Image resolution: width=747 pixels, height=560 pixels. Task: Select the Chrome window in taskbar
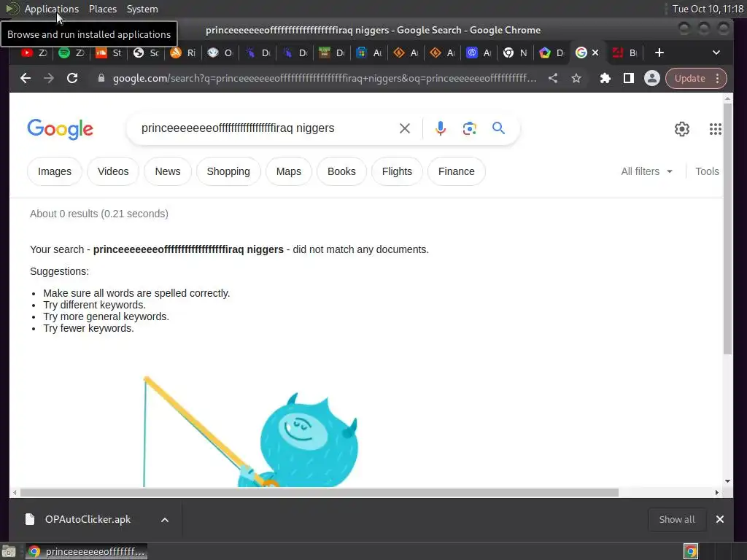click(x=86, y=552)
